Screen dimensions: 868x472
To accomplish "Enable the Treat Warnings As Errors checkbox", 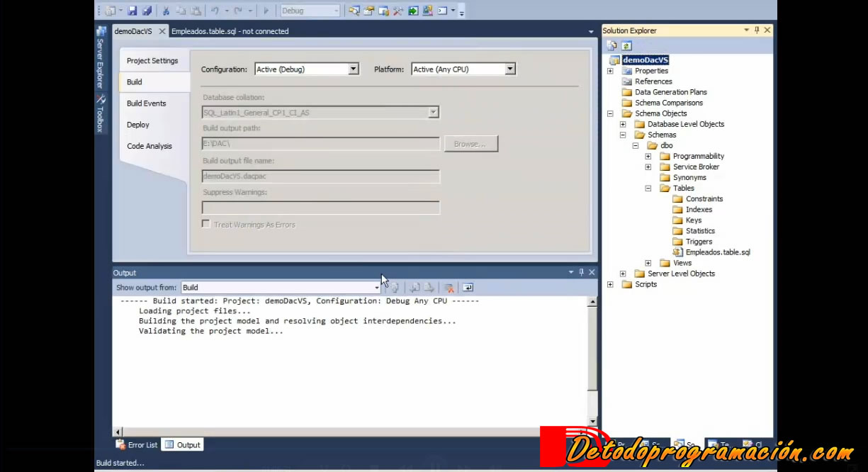I will coord(205,224).
